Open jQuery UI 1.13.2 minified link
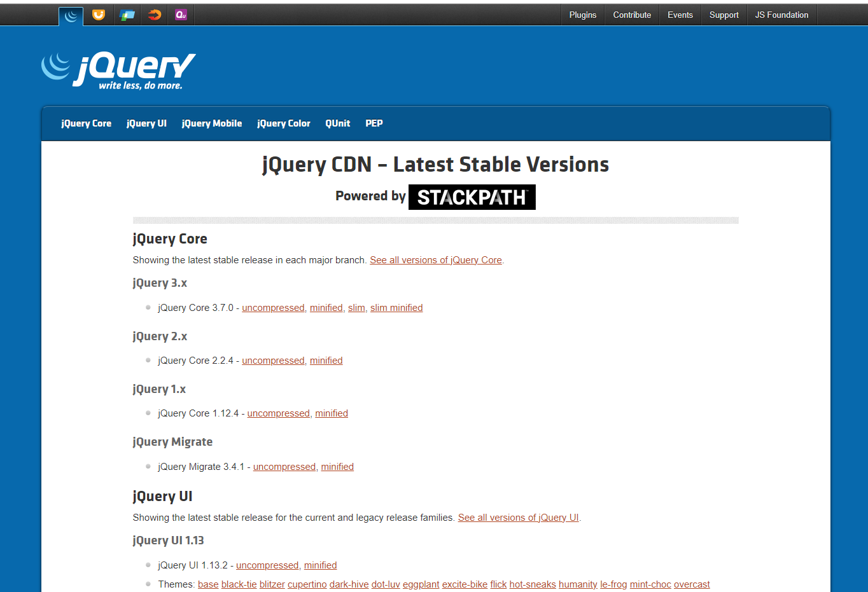The image size is (868, 592). 321,565
